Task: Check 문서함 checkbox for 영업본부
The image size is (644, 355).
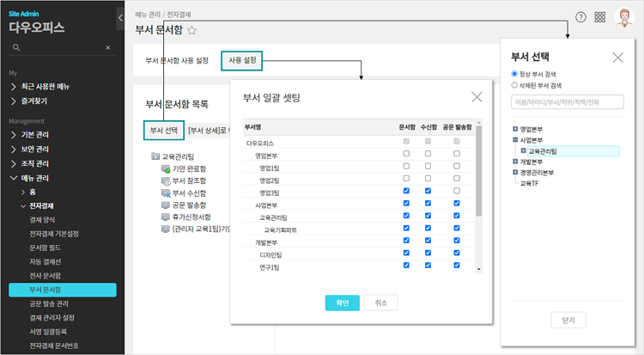Action: [406, 154]
